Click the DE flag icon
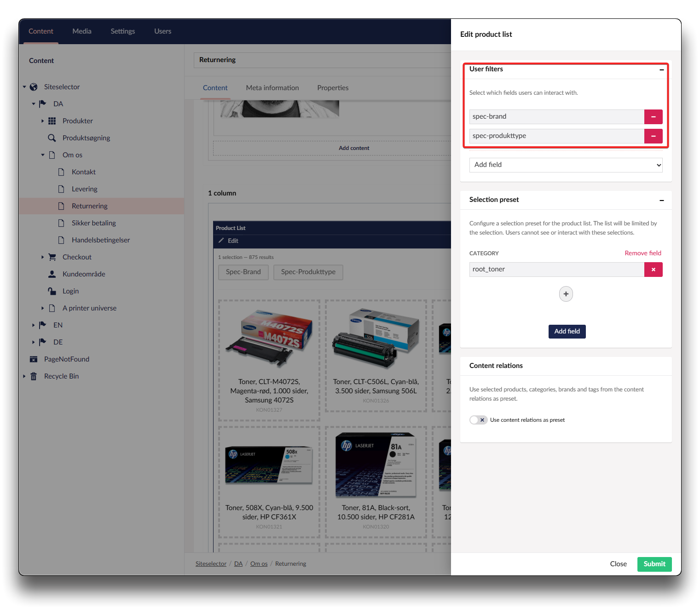Image resolution: width=700 pixels, height=609 pixels. [x=43, y=342]
